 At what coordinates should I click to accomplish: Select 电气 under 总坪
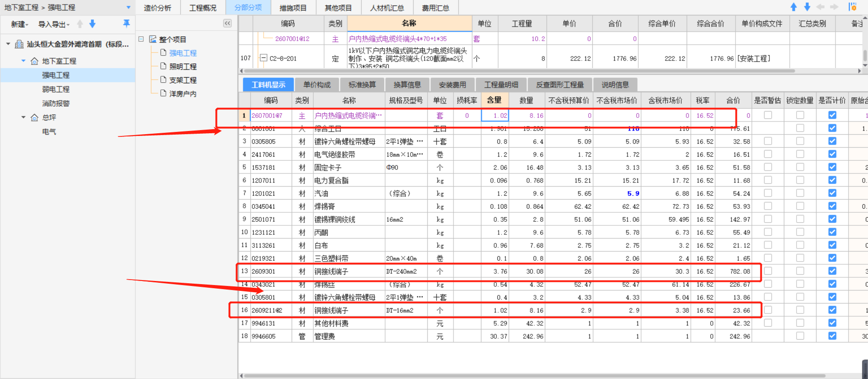pyautogui.click(x=49, y=132)
